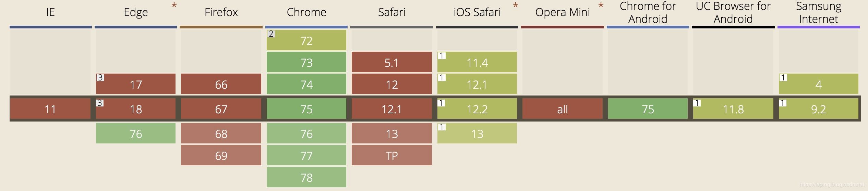868x191 pixels.
Task: Select Chrome for Android 75 cell
Action: pyautogui.click(x=648, y=109)
